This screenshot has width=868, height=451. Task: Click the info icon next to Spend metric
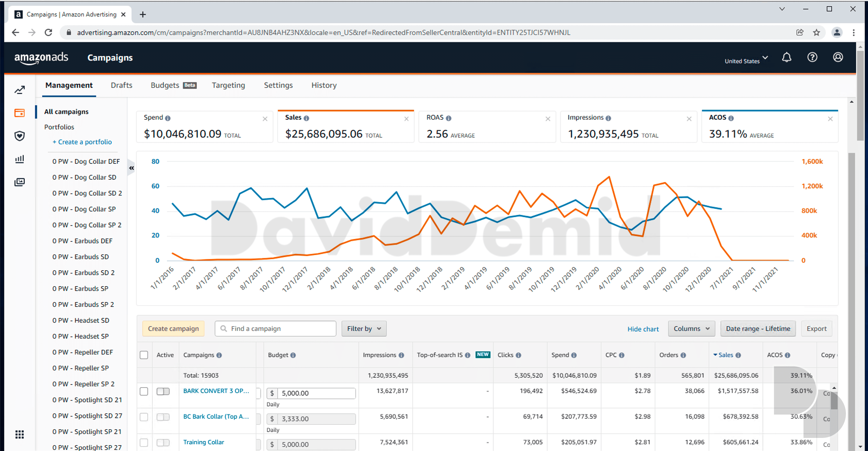(x=168, y=118)
